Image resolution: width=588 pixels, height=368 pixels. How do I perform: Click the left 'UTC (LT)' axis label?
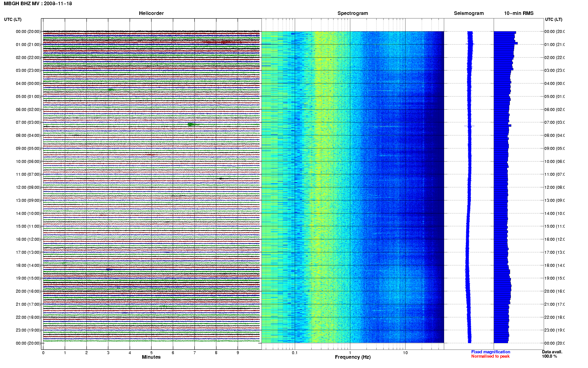tap(13, 19)
